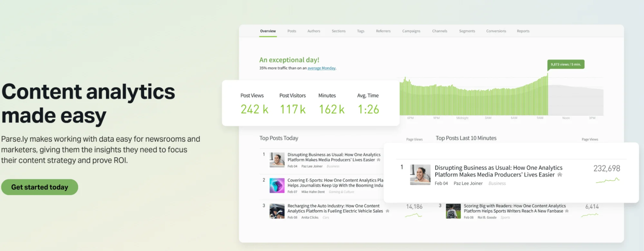Open the Campaigns tab
The height and width of the screenshot is (251, 644).
(x=411, y=31)
